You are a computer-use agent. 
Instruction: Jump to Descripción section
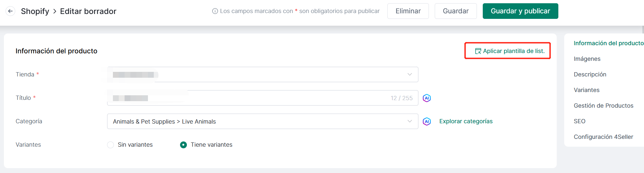(x=590, y=74)
